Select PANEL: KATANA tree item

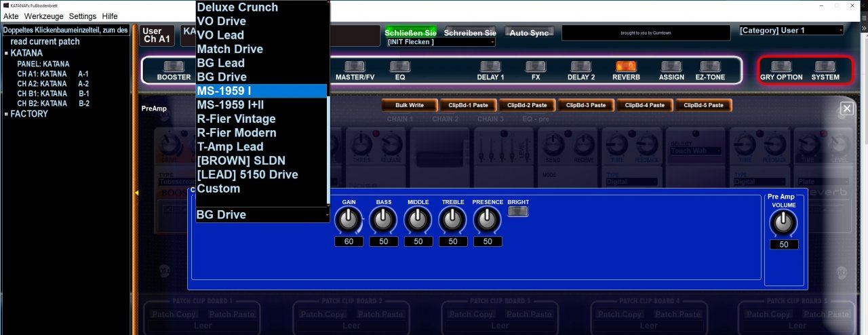(x=43, y=64)
